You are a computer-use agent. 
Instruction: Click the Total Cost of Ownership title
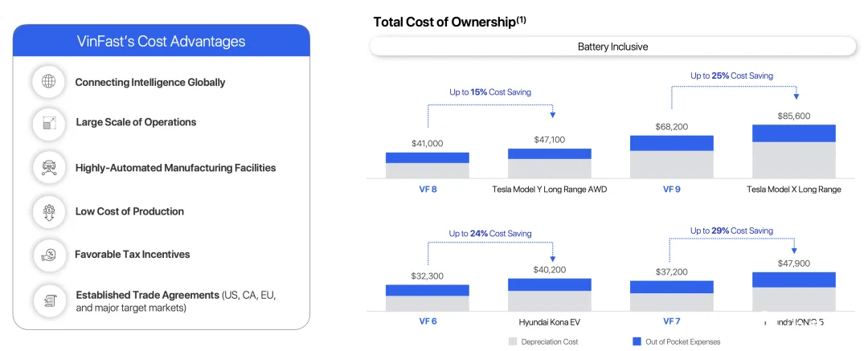pyautogui.click(x=449, y=22)
